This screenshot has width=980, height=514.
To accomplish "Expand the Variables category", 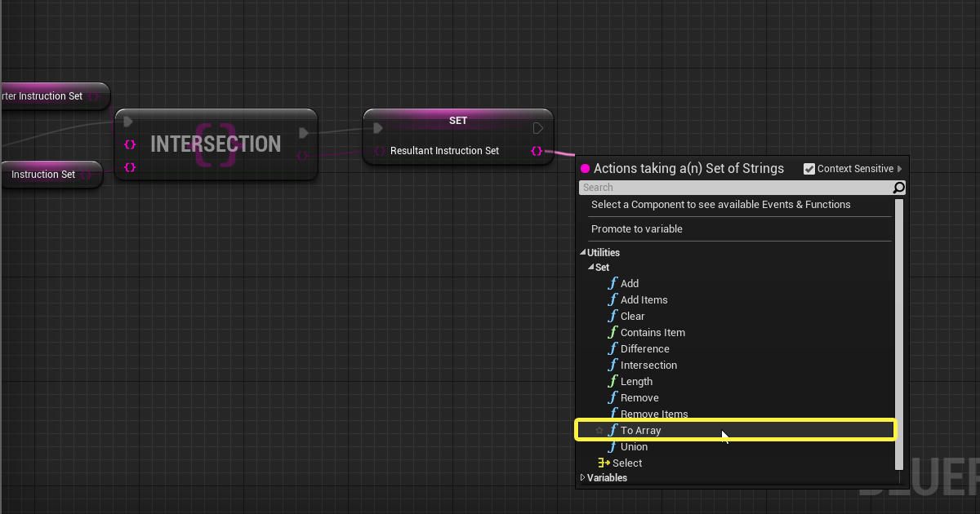I will coord(583,478).
